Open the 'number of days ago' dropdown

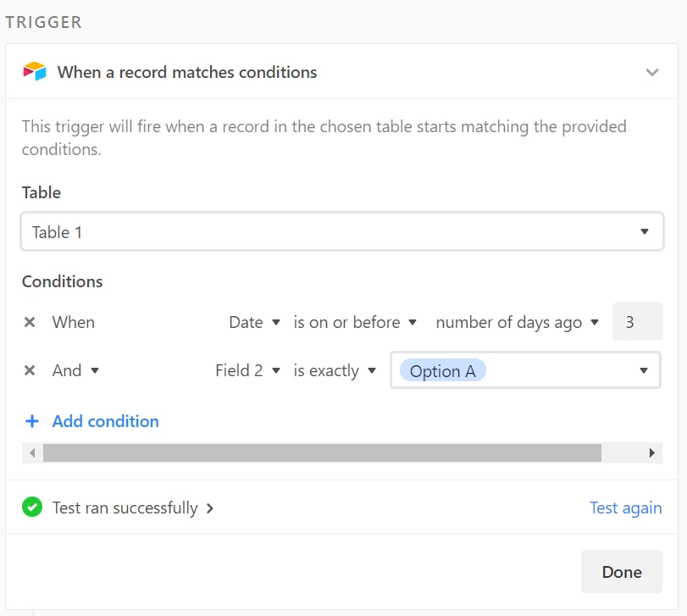pos(517,323)
